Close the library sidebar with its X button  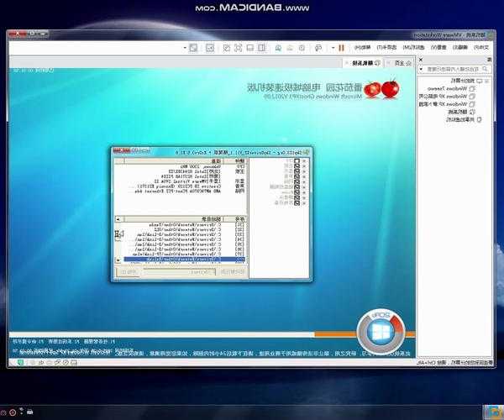coord(421,60)
